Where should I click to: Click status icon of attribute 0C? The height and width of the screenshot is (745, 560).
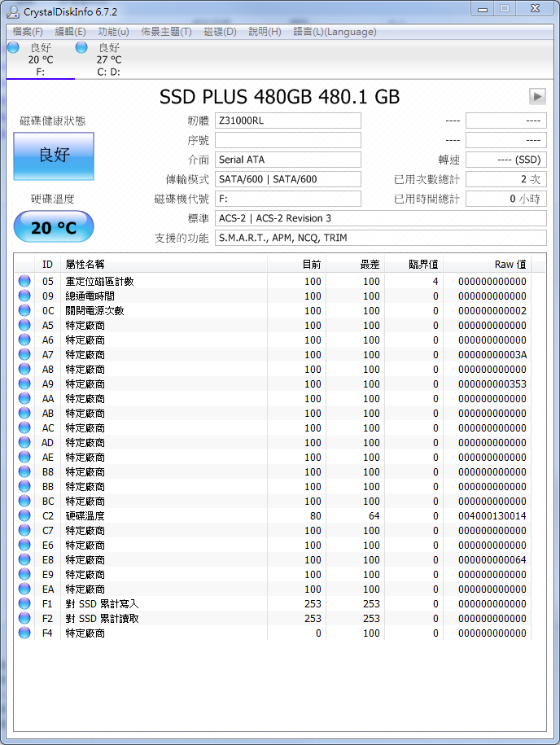pos(24,311)
